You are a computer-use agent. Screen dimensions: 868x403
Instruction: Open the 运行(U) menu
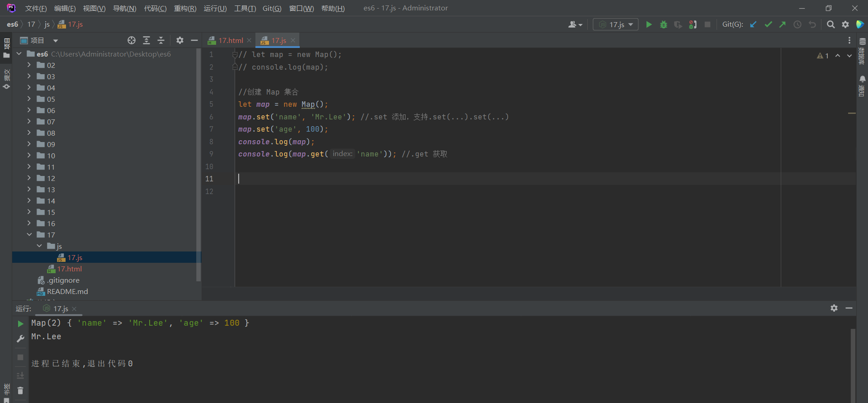[x=215, y=8]
